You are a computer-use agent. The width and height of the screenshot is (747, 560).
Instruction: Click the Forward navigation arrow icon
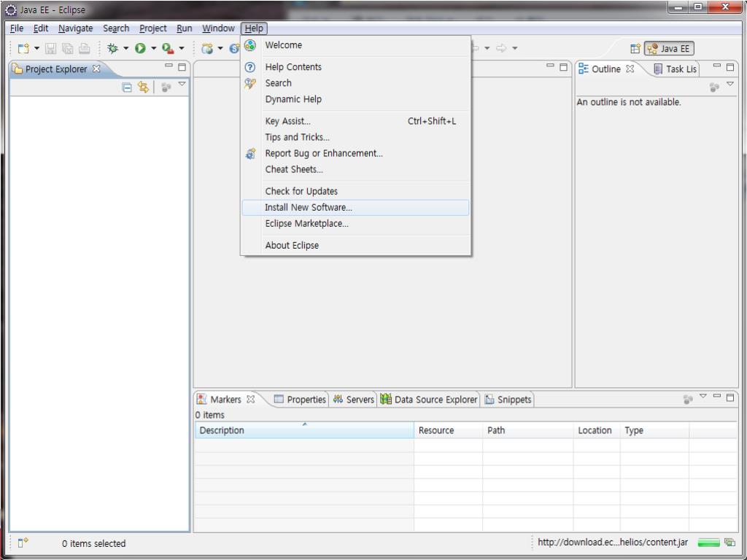point(501,48)
